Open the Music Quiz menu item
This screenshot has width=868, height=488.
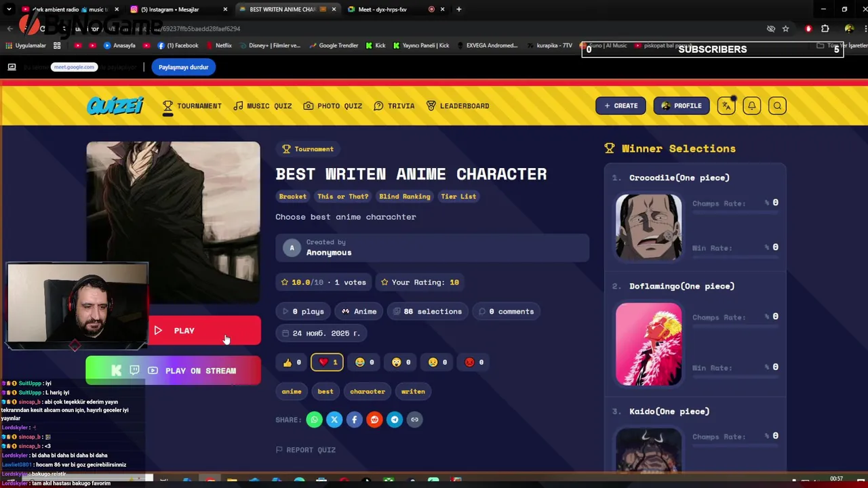262,106
